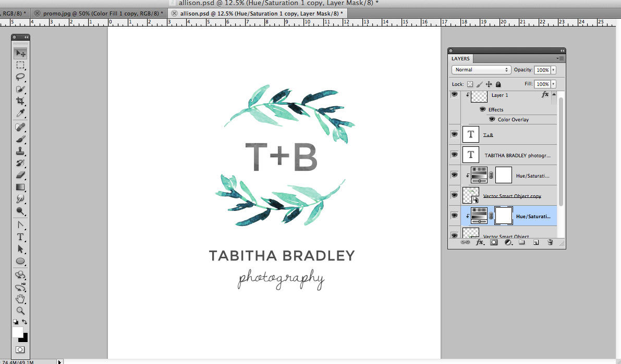The image size is (621, 364).
Task: Hide the T+B text layer
Action: 454,134
